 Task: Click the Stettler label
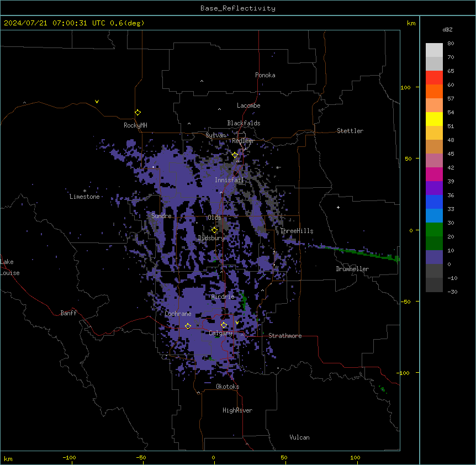point(350,131)
